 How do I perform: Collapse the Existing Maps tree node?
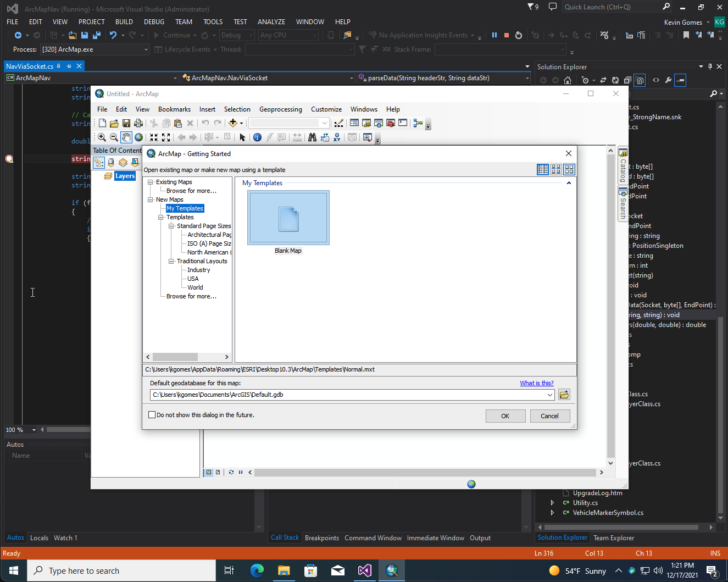coord(151,182)
